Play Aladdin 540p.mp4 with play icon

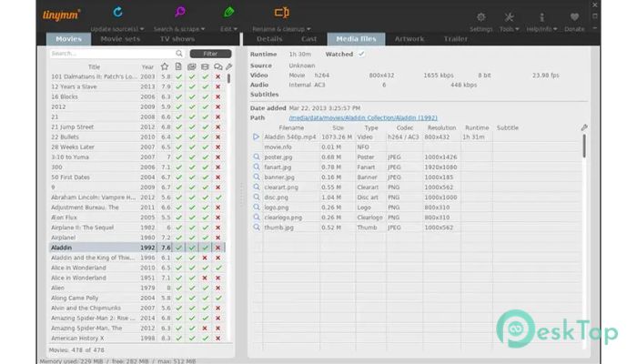(256, 136)
